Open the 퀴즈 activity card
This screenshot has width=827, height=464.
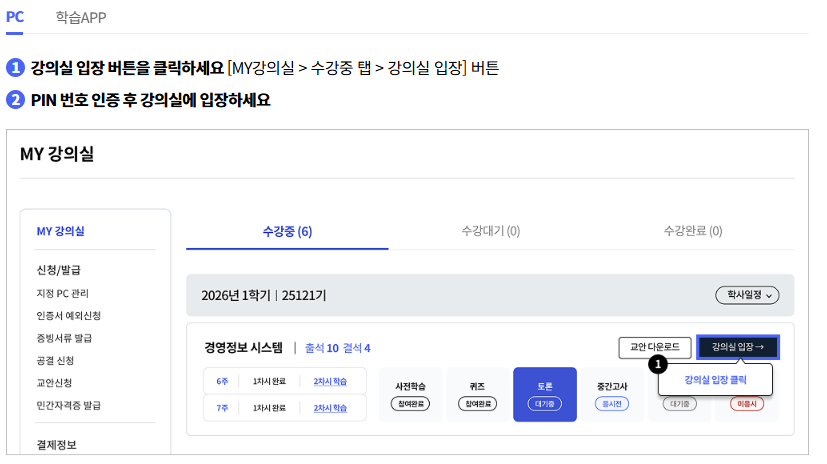click(477, 394)
